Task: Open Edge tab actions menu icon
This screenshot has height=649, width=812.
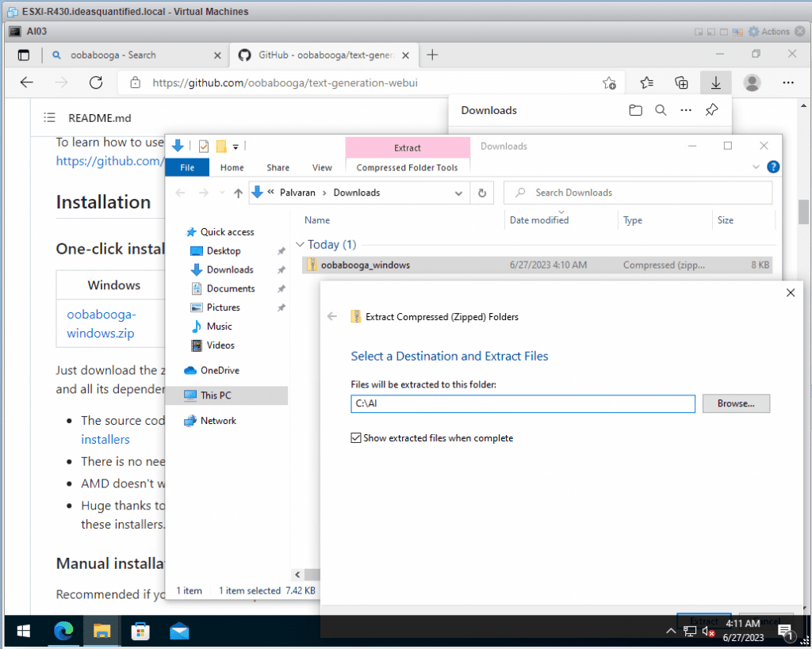Action: (x=23, y=55)
